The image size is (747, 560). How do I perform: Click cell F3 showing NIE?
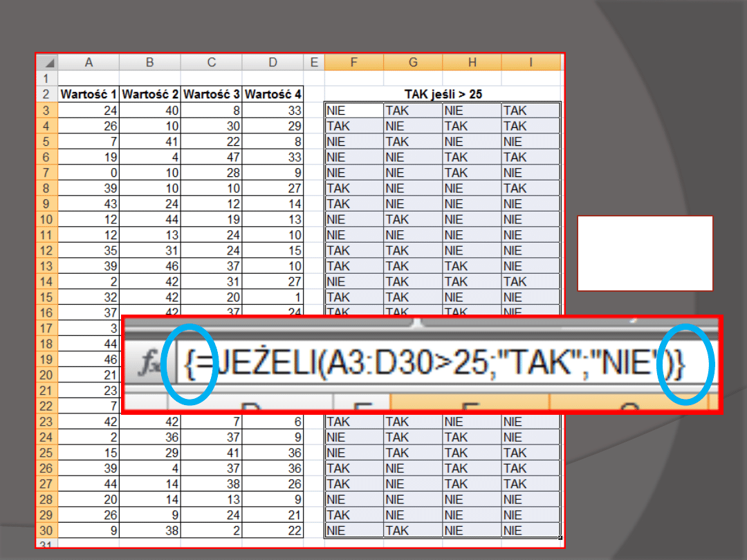(x=353, y=111)
